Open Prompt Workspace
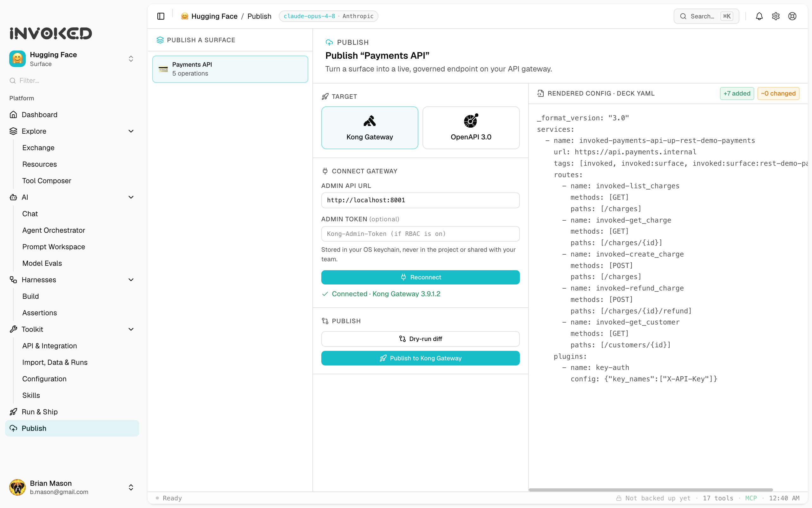Screen dimensions: 812x508 click(x=54, y=247)
